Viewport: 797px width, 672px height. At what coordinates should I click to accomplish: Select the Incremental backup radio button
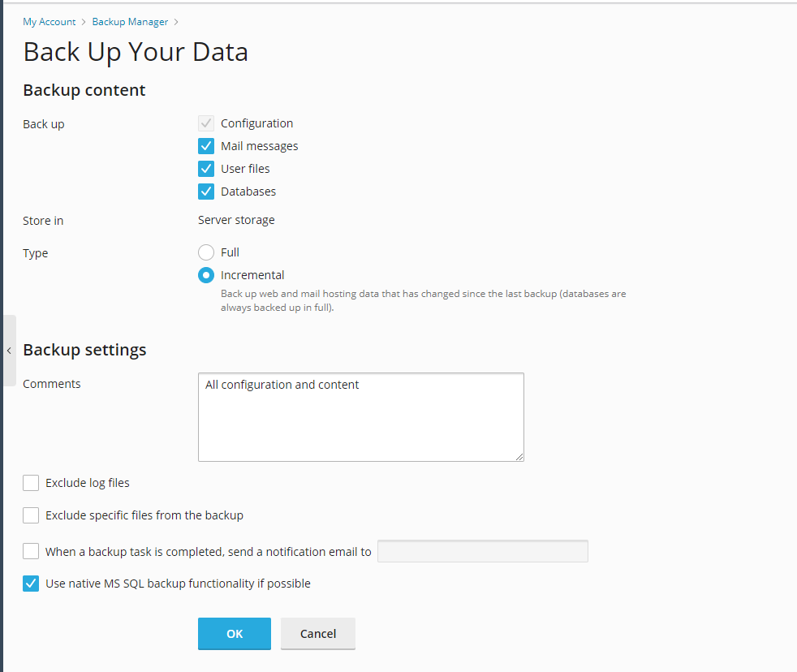[206, 275]
